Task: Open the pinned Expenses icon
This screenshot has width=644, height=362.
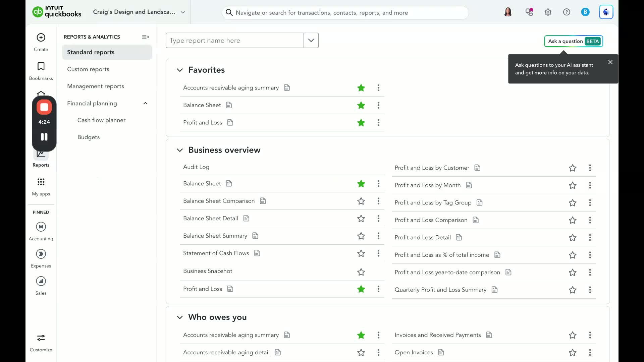Action: 41,254
